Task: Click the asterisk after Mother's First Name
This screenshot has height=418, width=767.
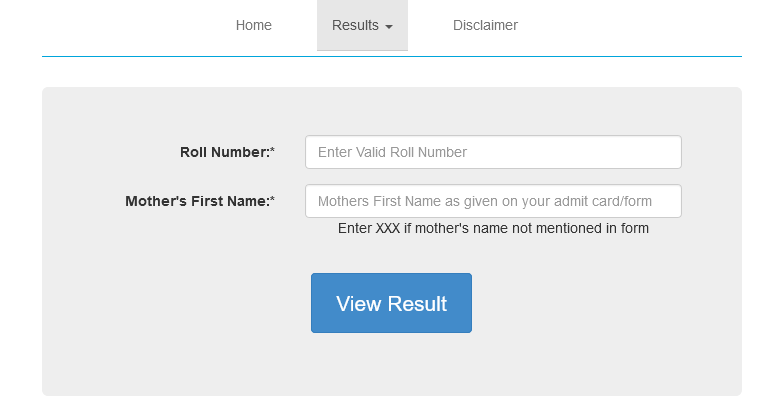Action: pyautogui.click(x=272, y=199)
